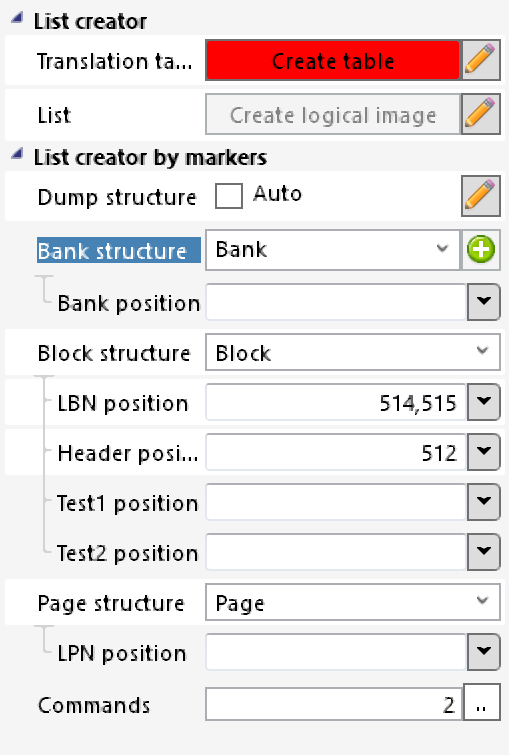The image size is (509, 755).
Task: Click the Create logical image button
Action: (x=333, y=115)
